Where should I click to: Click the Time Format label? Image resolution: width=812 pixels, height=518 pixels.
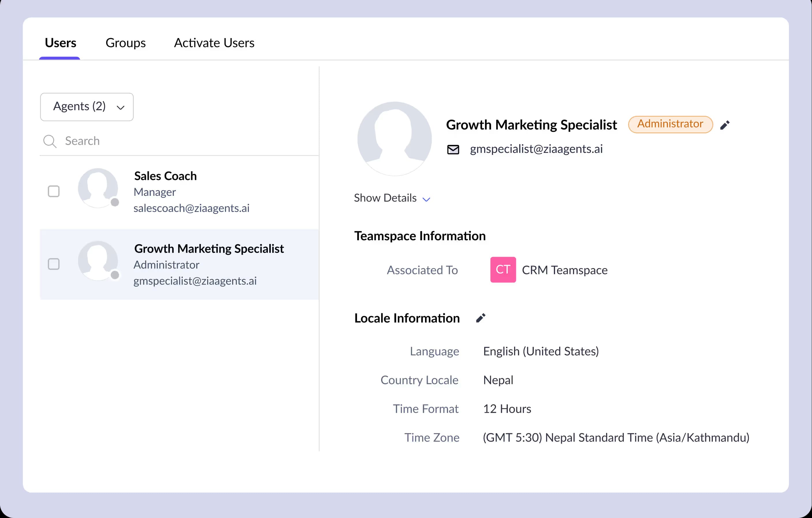426,409
